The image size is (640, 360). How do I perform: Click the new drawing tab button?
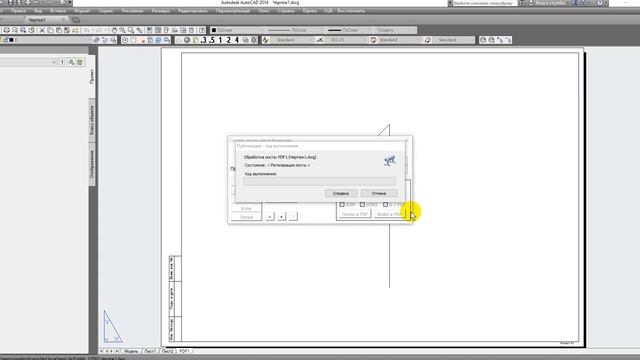(x=76, y=20)
